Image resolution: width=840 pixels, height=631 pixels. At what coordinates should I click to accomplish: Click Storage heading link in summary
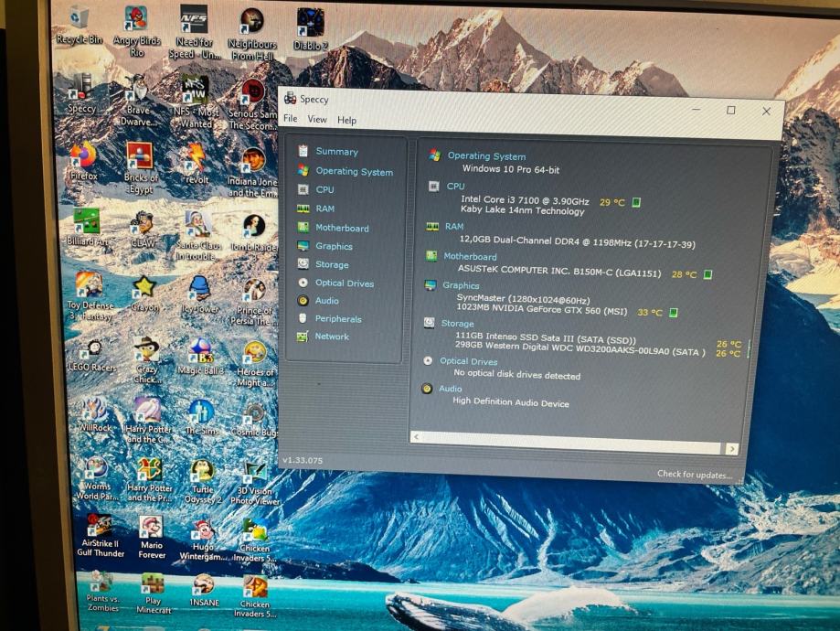[x=458, y=324]
